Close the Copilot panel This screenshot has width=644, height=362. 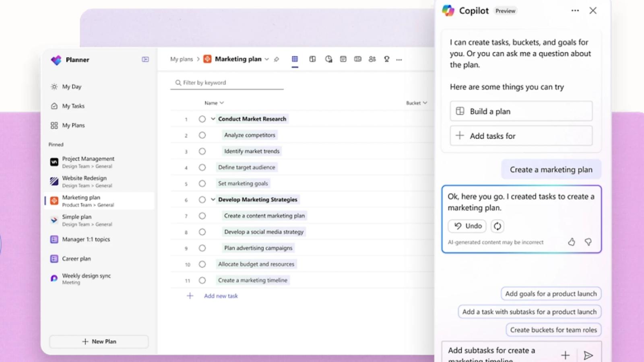click(x=593, y=10)
